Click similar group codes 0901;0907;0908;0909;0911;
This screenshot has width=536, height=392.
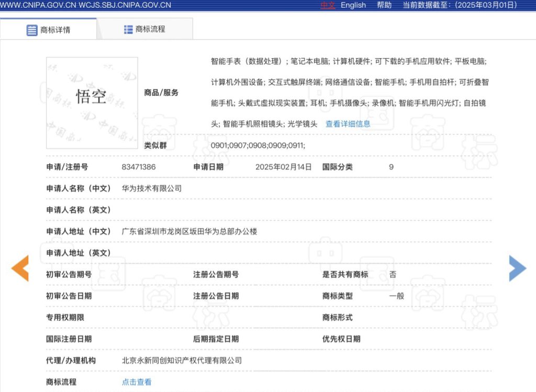point(258,145)
